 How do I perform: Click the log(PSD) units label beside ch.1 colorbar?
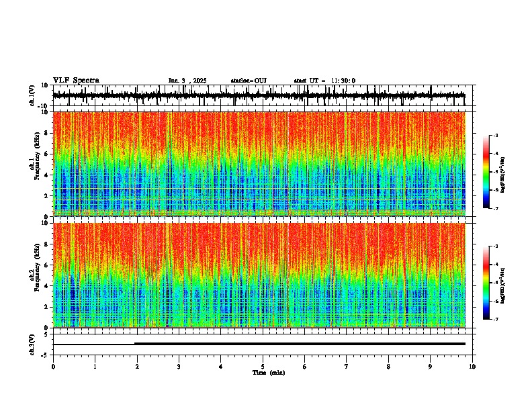point(502,175)
